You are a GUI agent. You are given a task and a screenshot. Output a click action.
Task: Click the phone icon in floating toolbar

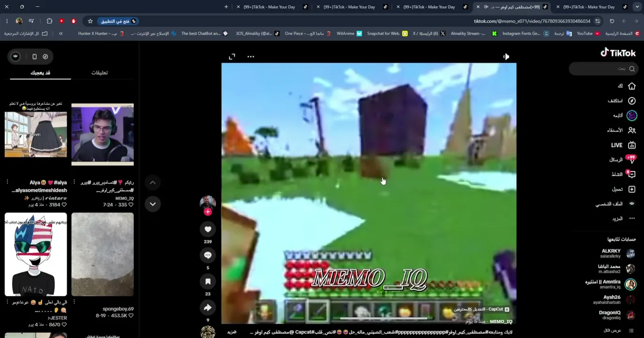click(x=34, y=57)
